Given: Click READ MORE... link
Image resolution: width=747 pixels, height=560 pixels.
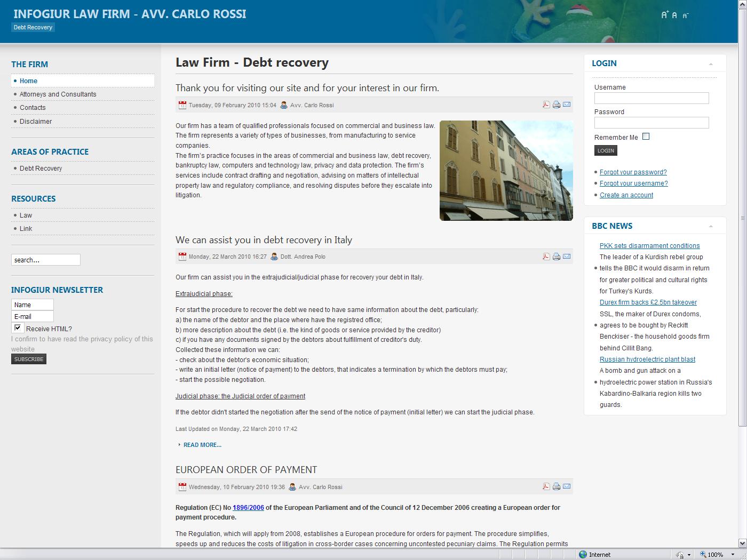Looking at the screenshot, I should point(202,445).
